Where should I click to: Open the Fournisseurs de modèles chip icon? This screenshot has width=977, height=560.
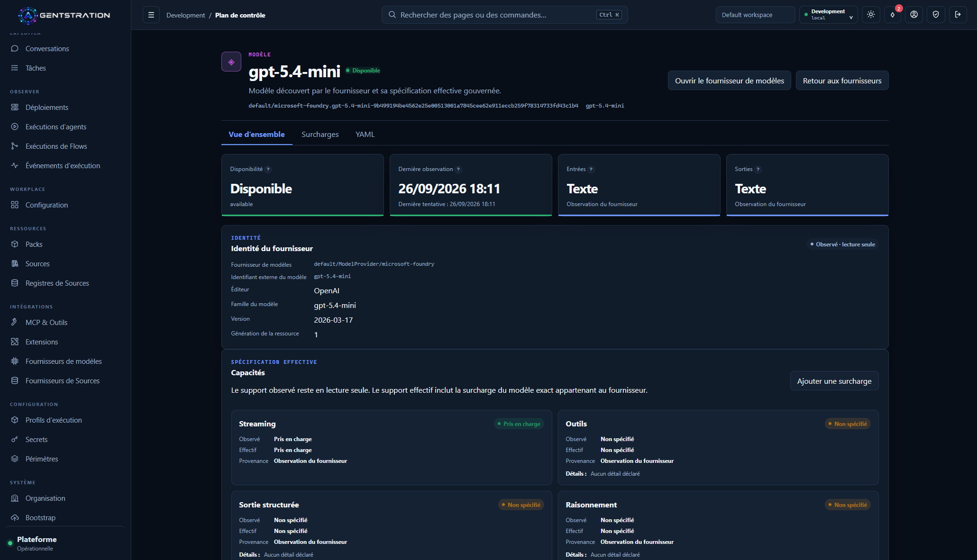(x=15, y=361)
